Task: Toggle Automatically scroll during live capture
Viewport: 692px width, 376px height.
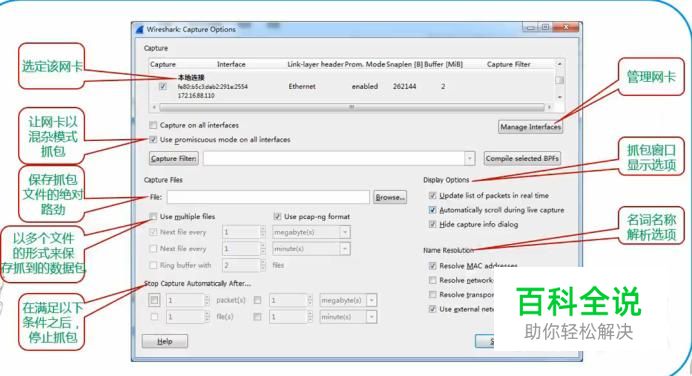Action: 432,210
